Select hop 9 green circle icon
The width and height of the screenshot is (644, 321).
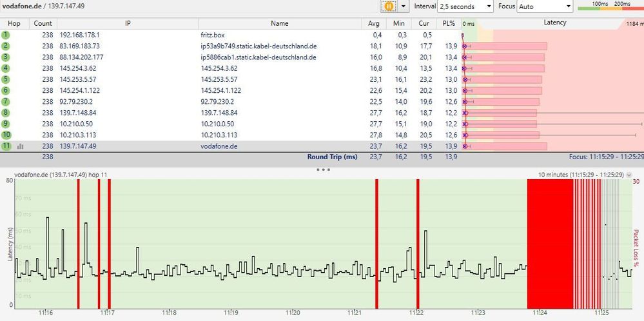coord(6,124)
